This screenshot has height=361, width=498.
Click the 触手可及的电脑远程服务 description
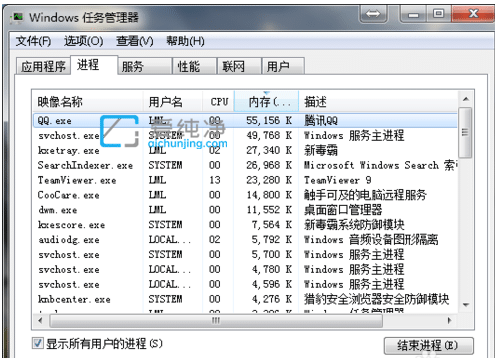tap(365, 195)
